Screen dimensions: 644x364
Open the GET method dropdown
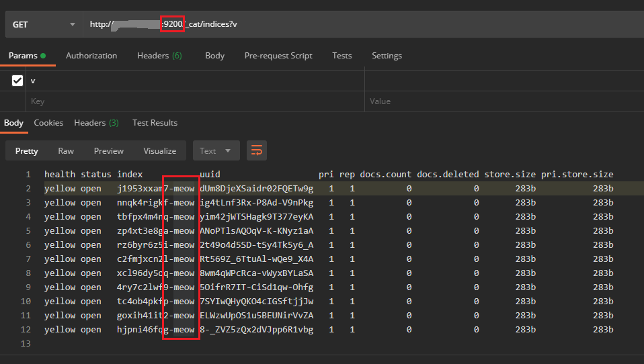[44, 25]
